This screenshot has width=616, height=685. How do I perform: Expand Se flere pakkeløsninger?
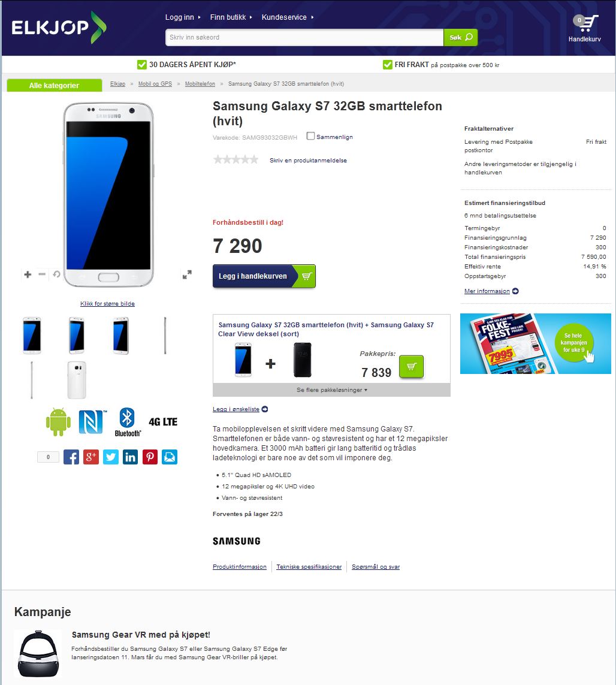click(x=331, y=390)
